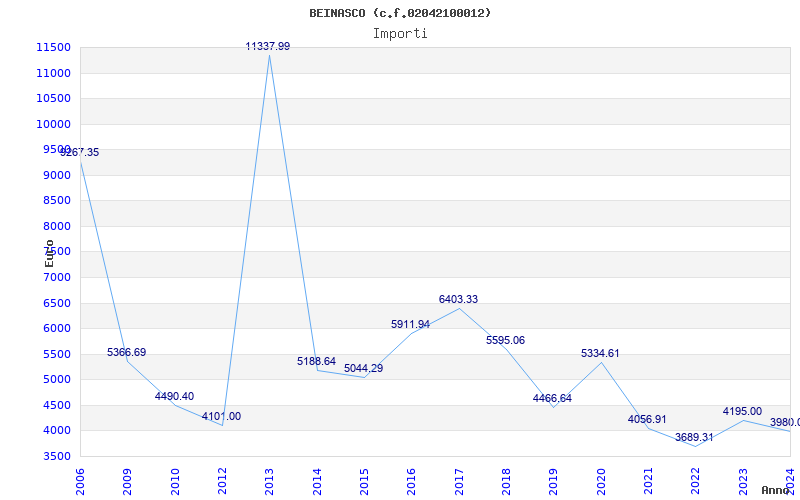The width and height of the screenshot is (800, 500).
Task: Select the 5366.69 data label
Action: (127, 353)
